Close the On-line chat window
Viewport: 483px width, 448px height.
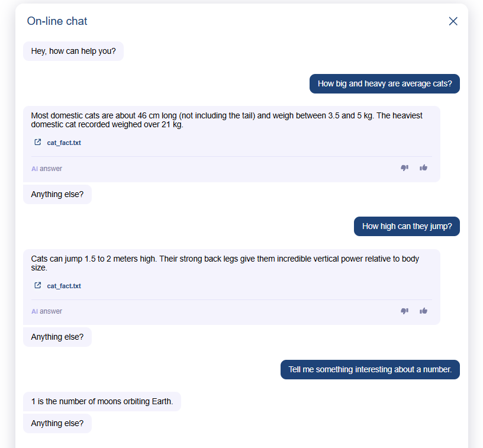click(453, 21)
